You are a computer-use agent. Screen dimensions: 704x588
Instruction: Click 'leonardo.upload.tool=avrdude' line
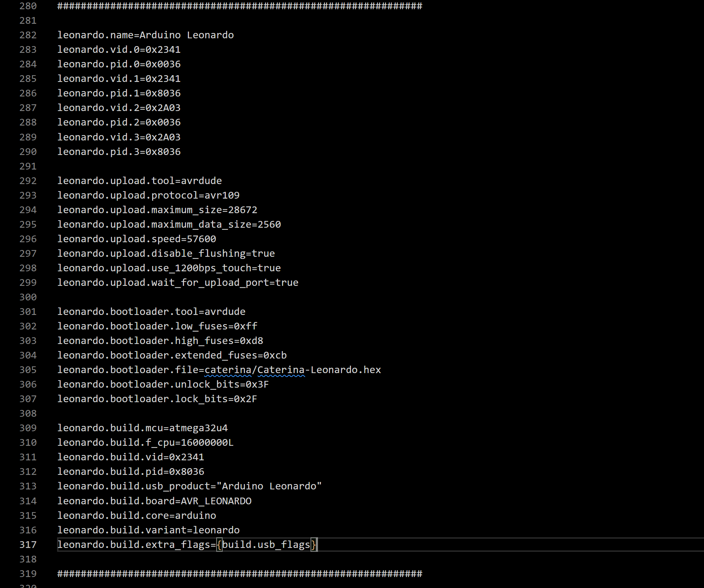(139, 181)
